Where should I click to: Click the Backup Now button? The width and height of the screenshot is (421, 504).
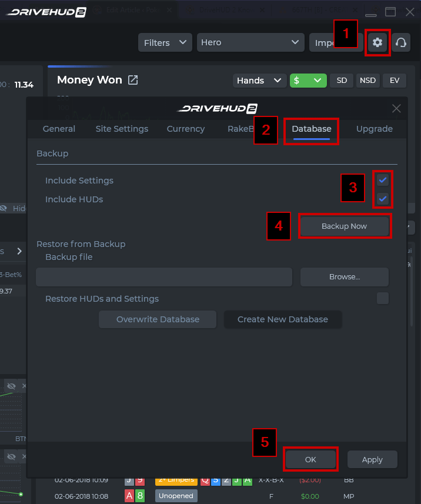[x=344, y=226]
